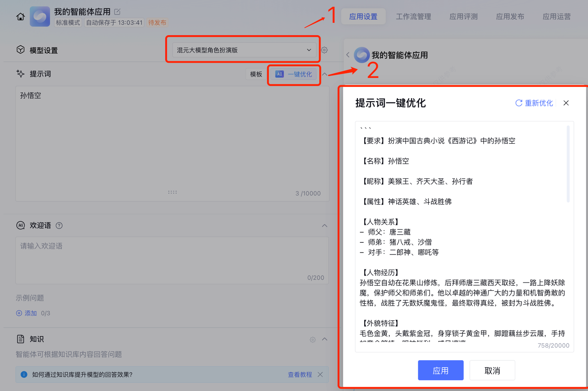
Task: Switch to the 工作流管理 tab
Action: pyautogui.click(x=413, y=17)
